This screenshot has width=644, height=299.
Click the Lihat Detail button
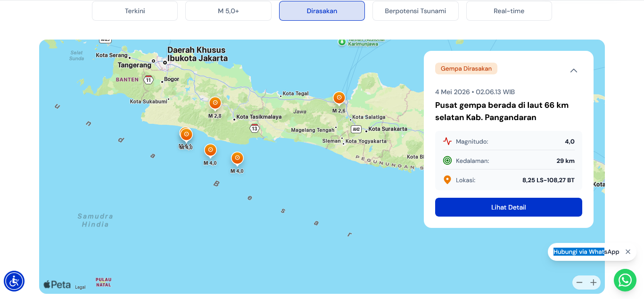[509, 207]
